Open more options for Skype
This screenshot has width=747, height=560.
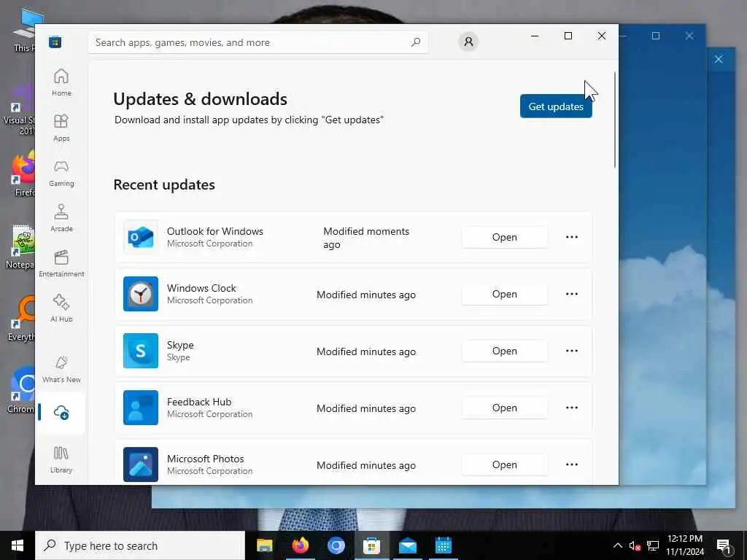[x=572, y=351]
